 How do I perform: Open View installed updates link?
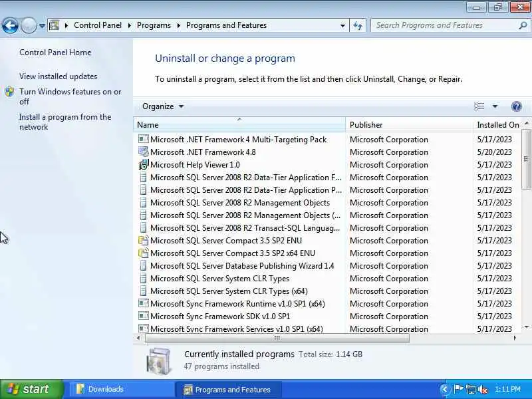click(x=59, y=76)
